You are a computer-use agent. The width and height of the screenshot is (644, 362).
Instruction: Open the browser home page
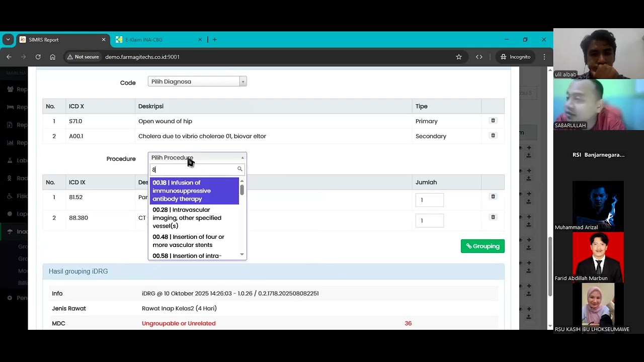[52, 57]
